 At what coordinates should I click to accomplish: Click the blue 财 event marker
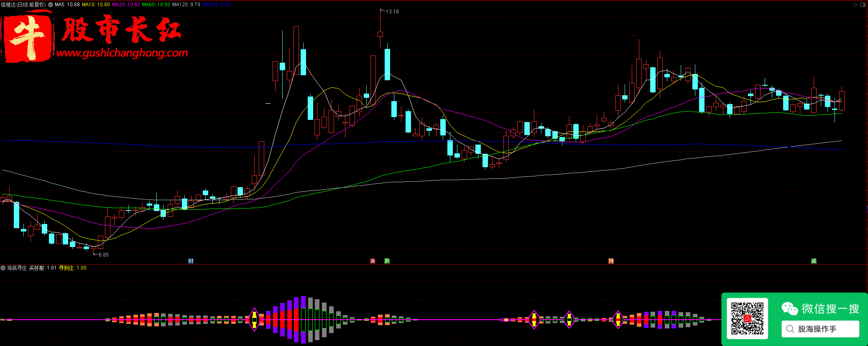click(x=191, y=261)
